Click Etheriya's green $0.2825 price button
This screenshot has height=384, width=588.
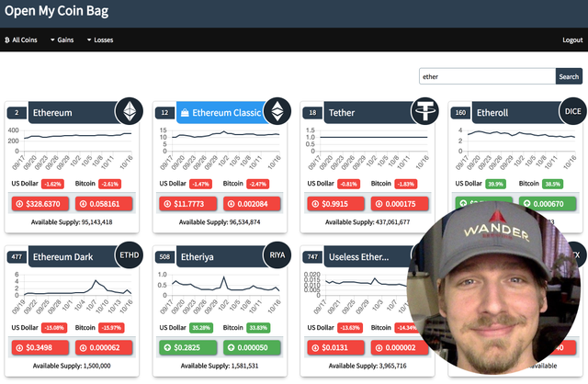pyautogui.click(x=187, y=347)
